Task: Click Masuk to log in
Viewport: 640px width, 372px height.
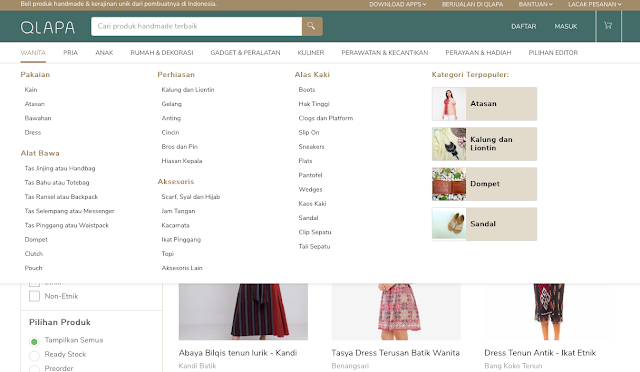Action: [566, 27]
